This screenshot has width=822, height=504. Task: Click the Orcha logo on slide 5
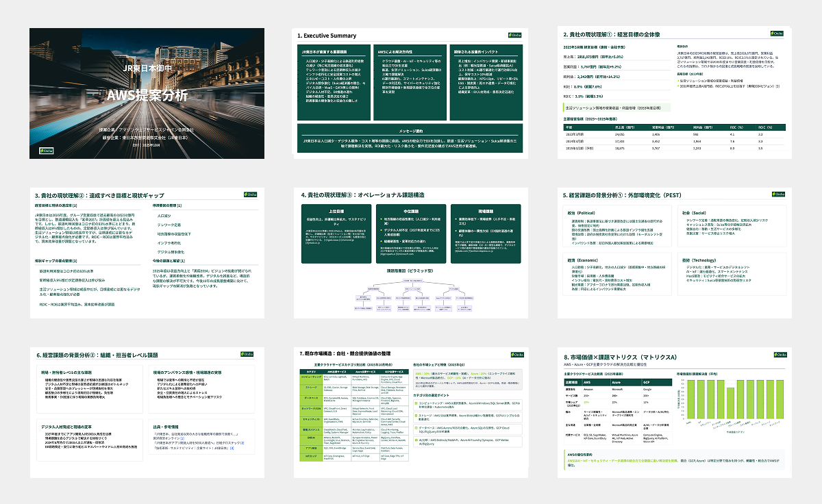[778, 193]
